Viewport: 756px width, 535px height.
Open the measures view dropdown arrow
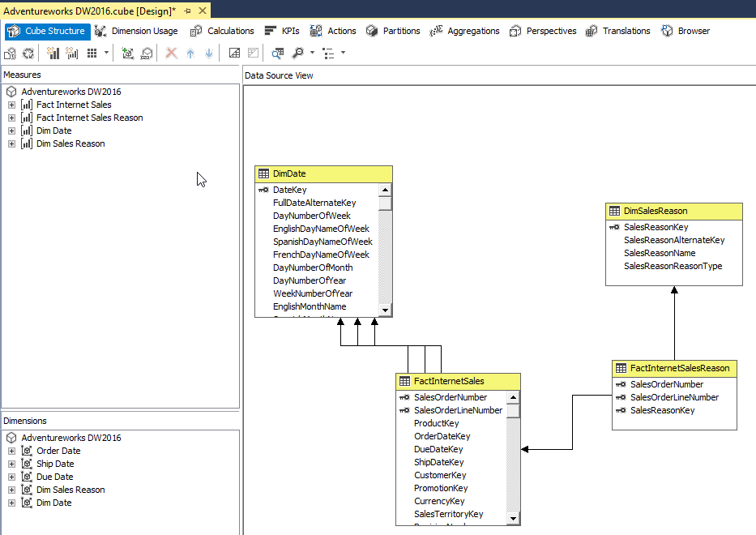[106, 53]
